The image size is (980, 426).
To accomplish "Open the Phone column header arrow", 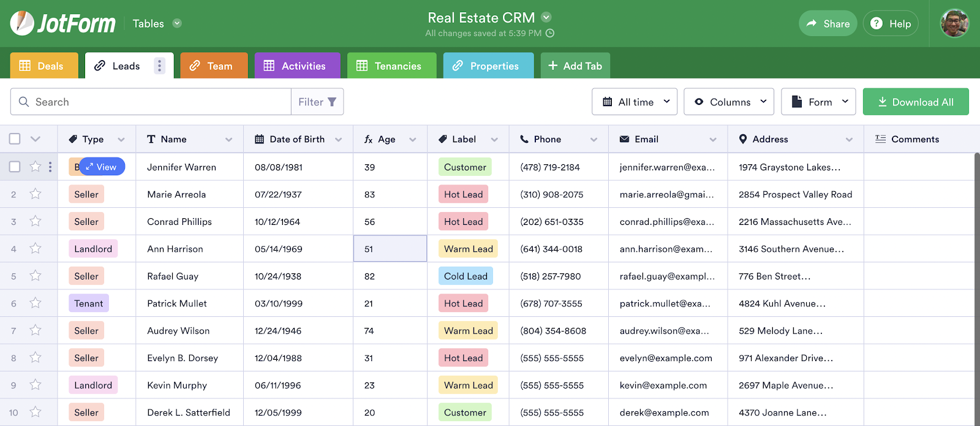I will (594, 140).
